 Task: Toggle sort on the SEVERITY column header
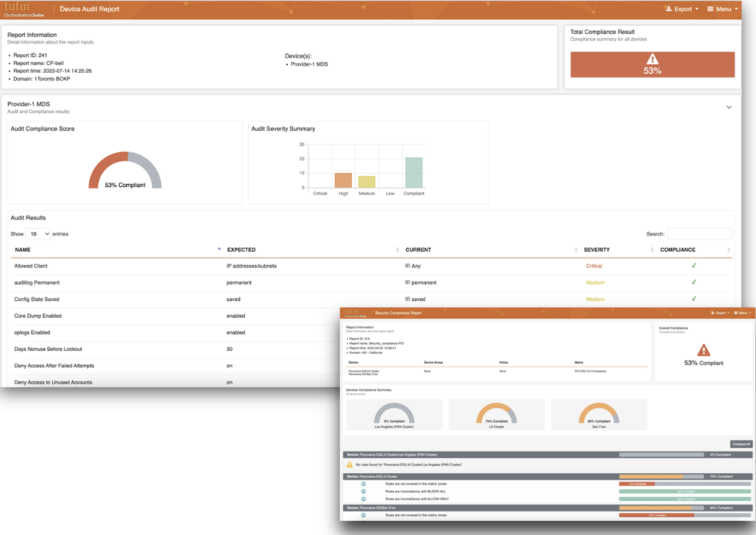[x=597, y=250]
